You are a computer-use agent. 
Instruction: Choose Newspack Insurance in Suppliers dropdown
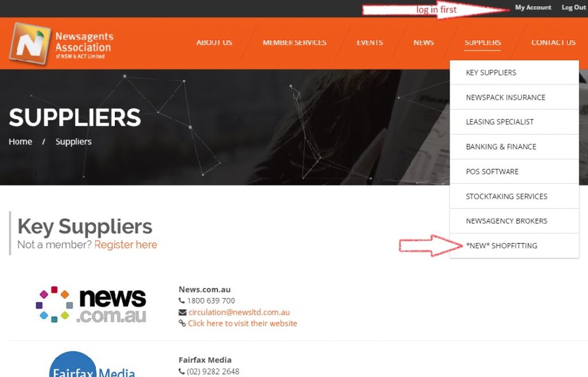(x=514, y=97)
